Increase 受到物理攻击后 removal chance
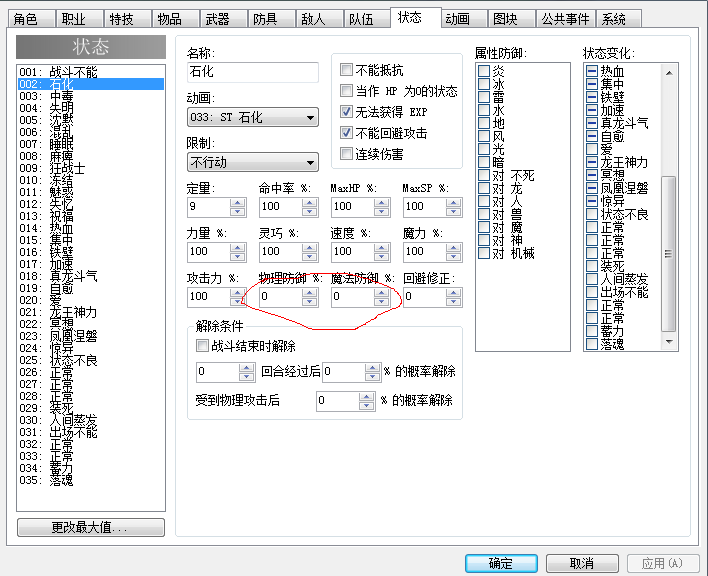The image size is (708, 576). click(367, 396)
